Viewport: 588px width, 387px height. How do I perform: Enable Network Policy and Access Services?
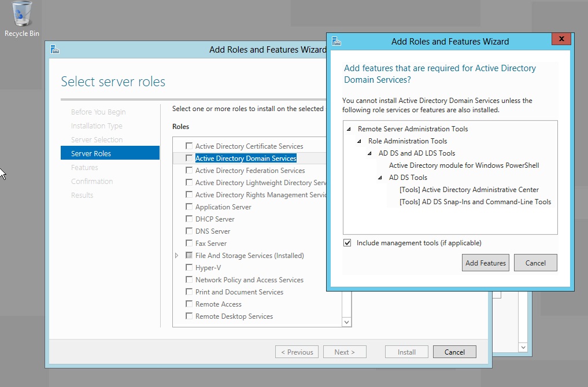tap(189, 279)
